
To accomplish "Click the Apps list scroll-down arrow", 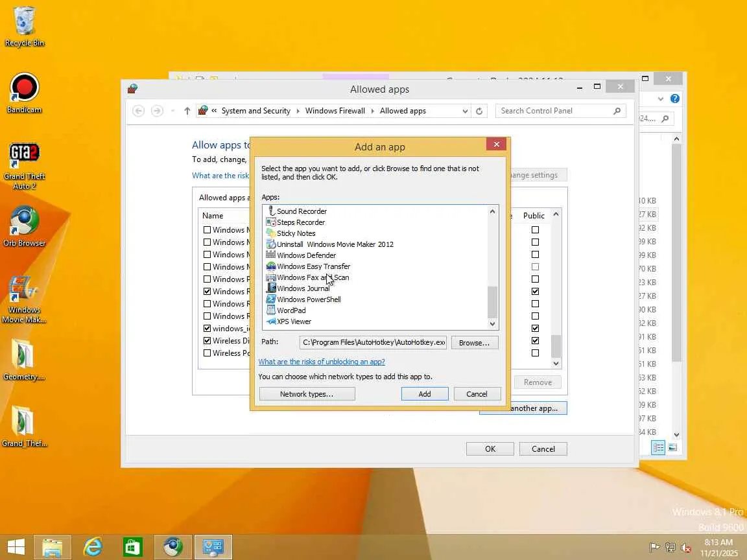I will point(492,323).
